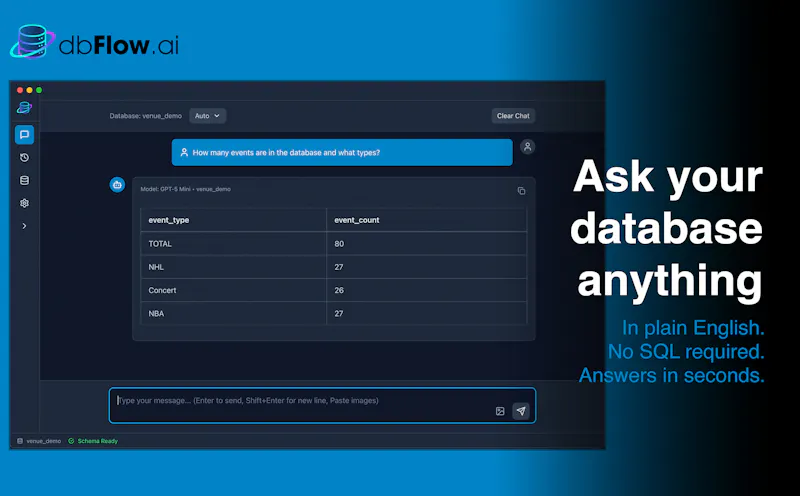This screenshot has height=496, width=800.
Task: Copy the response using the copy icon
Action: pos(521,191)
